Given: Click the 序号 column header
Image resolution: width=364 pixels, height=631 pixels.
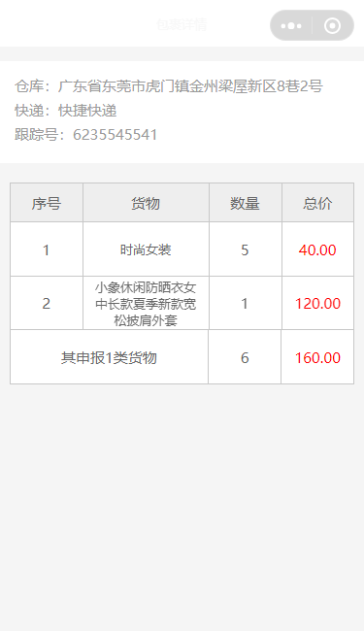Looking at the screenshot, I should tap(47, 203).
